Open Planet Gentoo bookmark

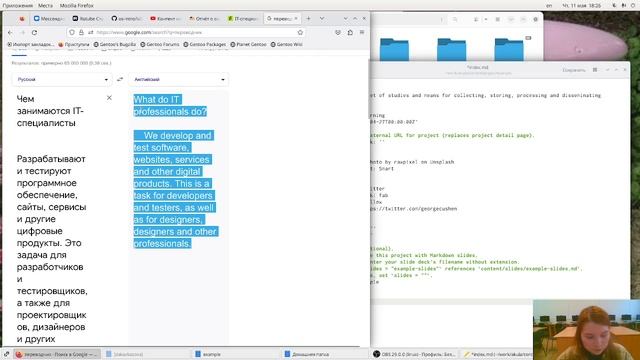pyautogui.click(x=248, y=44)
